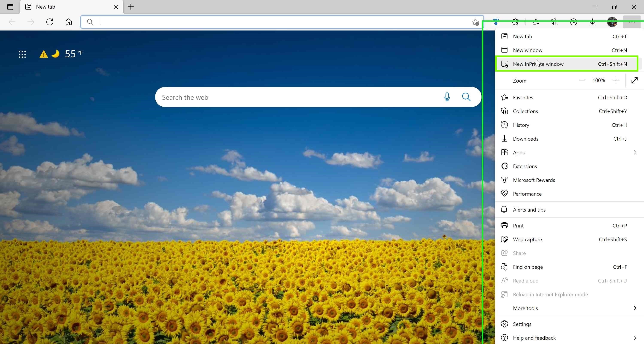Click the microphone voice search icon

[447, 97]
